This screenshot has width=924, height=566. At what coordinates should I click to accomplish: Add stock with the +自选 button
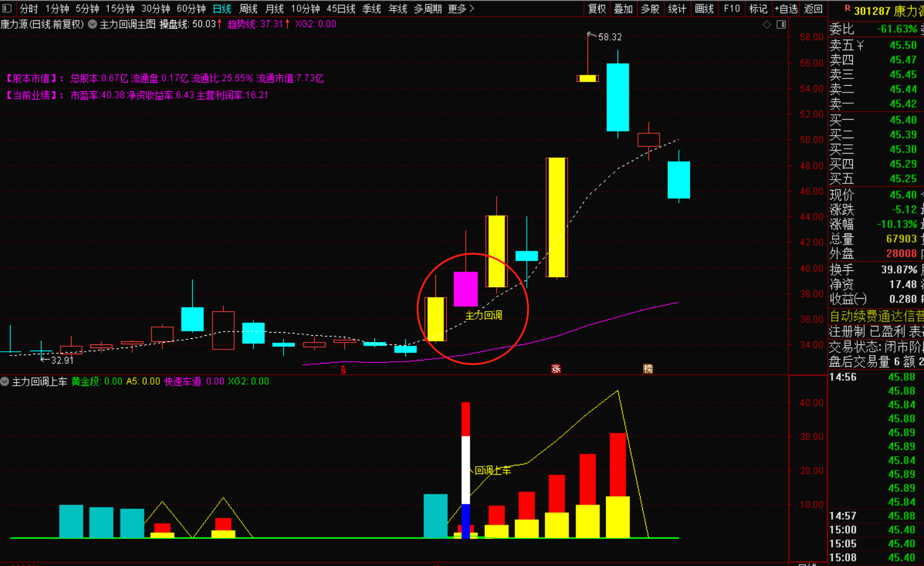[x=786, y=9]
